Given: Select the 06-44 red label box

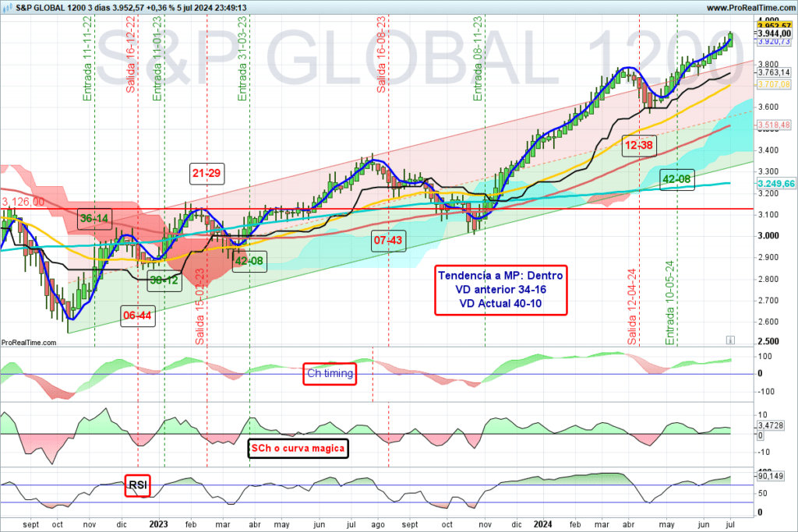Looking at the screenshot, I should click(x=137, y=315).
